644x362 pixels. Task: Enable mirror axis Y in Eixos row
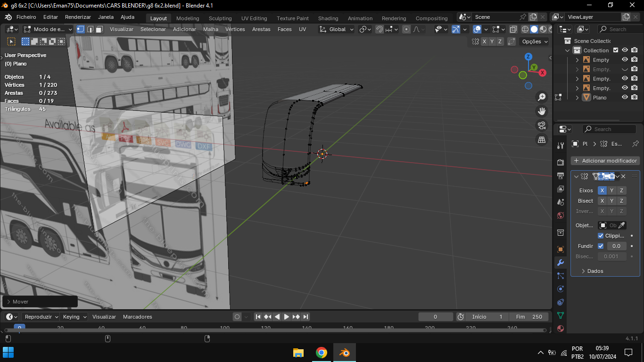tap(611, 190)
